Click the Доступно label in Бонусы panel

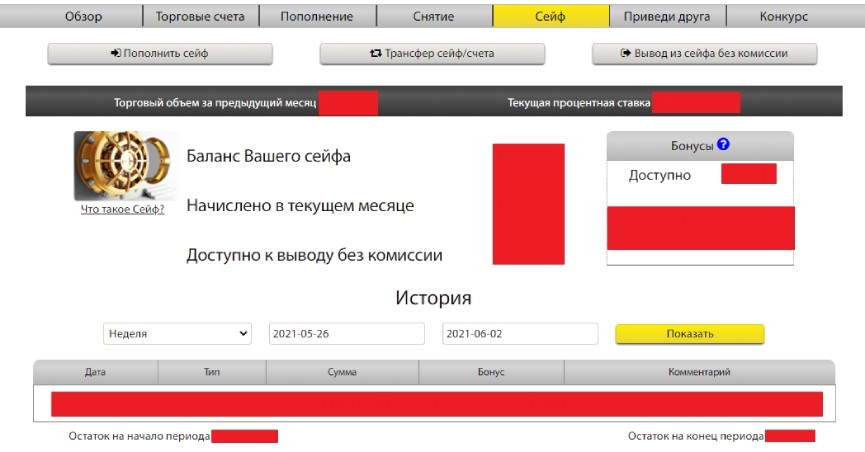pos(660,176)
